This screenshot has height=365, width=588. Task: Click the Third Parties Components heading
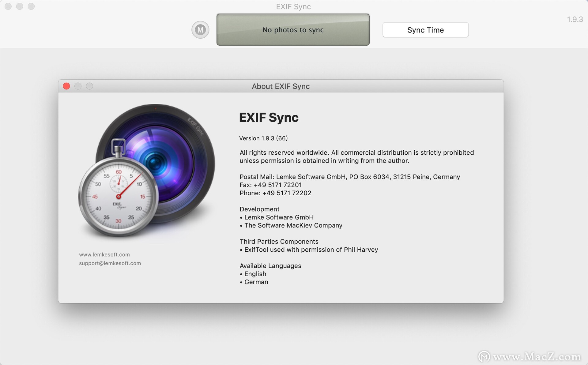coord(279,242)
